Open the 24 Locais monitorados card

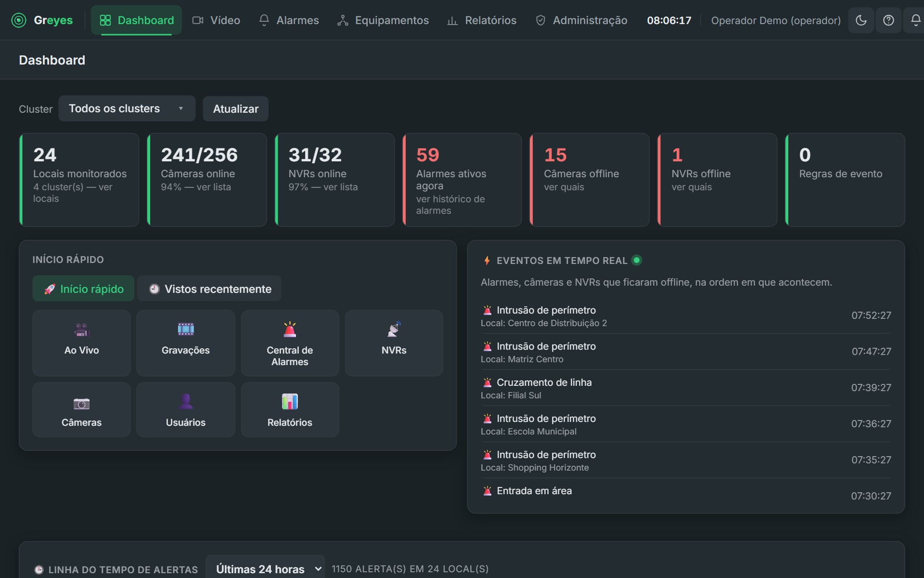coord(79,180)
